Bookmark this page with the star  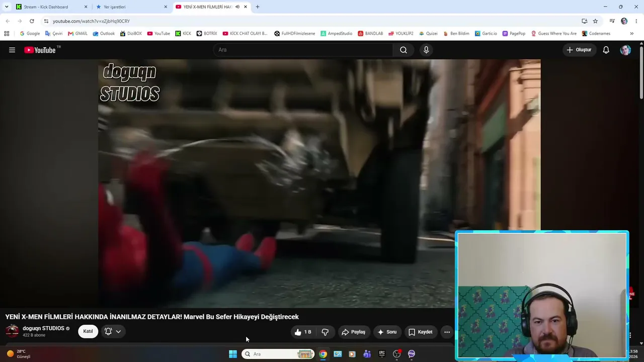(595, 21)
